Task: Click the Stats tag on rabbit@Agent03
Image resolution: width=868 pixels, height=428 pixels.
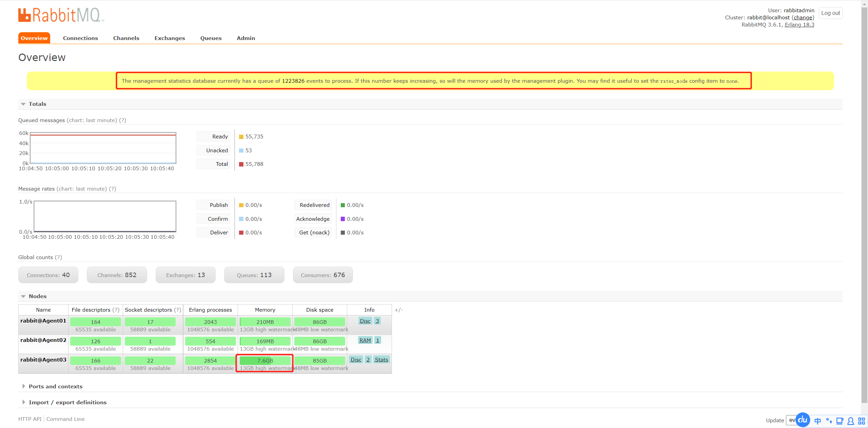Action: click(381, 360)
